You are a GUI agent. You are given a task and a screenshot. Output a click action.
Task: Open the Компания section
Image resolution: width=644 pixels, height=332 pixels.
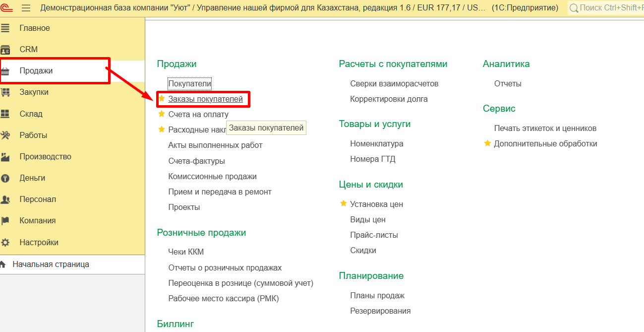click(38, 221)
